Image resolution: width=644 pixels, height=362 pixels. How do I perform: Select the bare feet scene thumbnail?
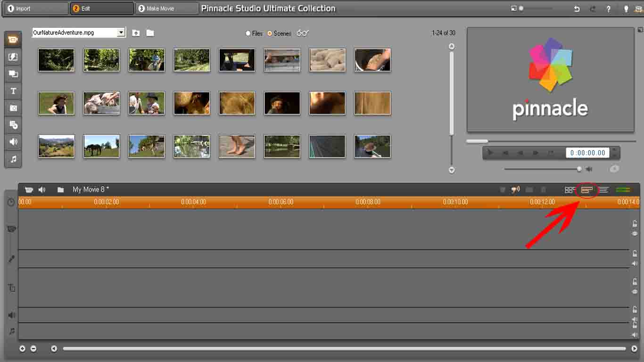[237, 146]
